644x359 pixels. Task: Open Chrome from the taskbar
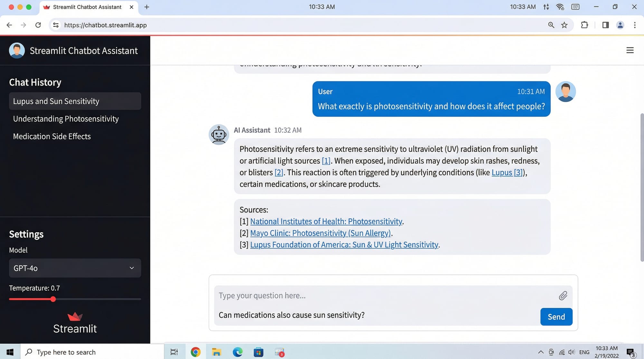[195, 352]
